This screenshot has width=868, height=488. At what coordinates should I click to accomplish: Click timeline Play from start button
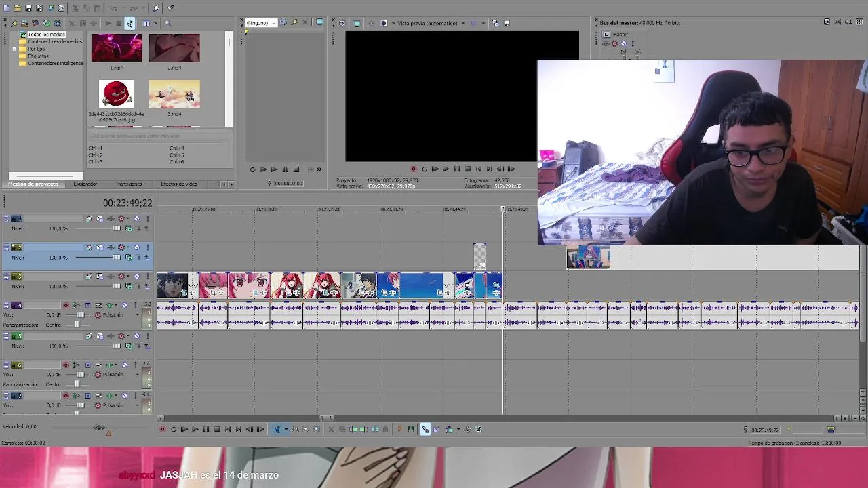coord(184,429)
